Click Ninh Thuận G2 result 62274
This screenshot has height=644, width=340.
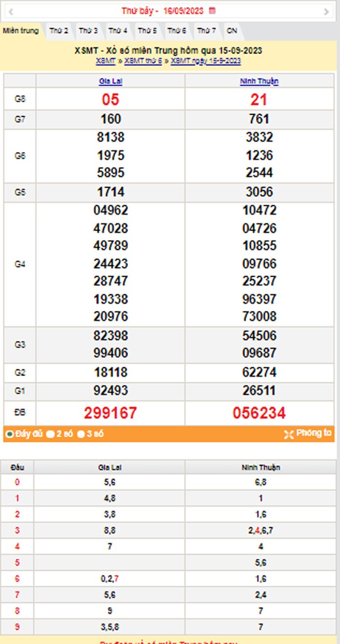259,373
